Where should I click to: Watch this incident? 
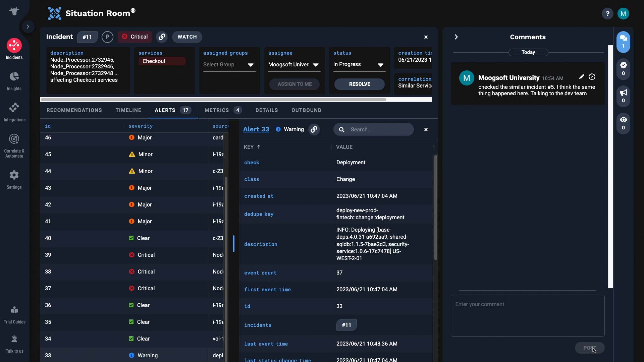(187, 37)
